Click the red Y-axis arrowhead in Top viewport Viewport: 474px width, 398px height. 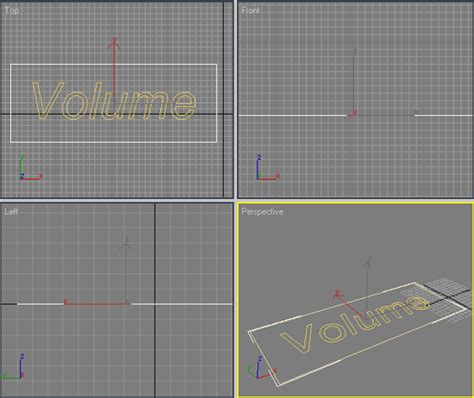[x=114, y=43]
